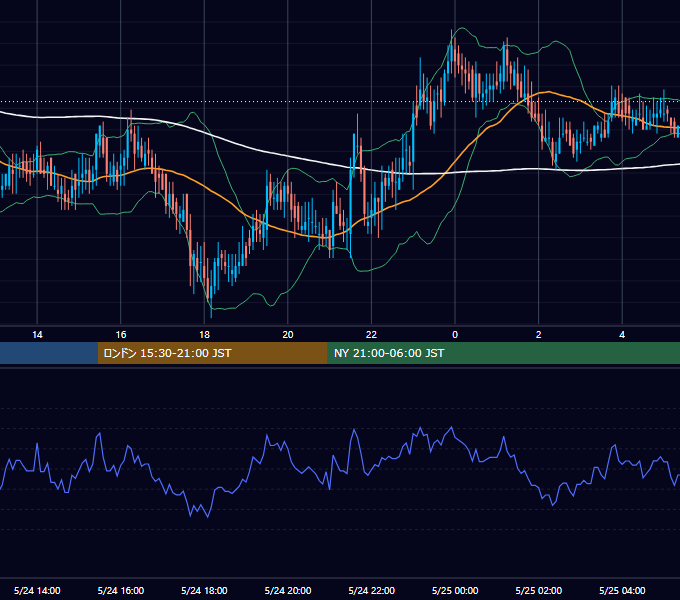Viewport: 680px width, 600px height.
Task: Click the 5/25 02:00 date label
Action: [539, 590]
